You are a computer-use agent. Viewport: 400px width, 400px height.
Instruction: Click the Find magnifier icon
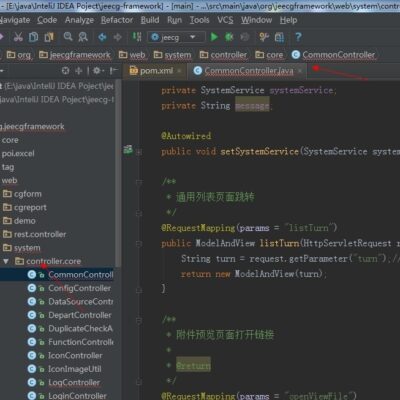68,37
